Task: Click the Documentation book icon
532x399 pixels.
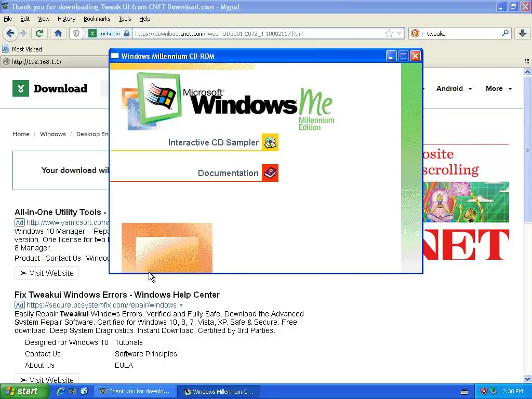Action: (270, 172)
